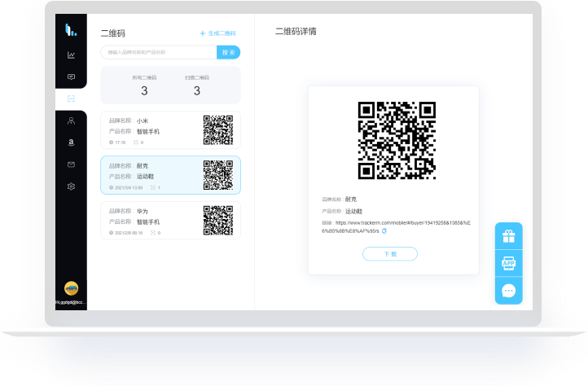Image resolution: width=588 pixels, height=386 pixels.
Task: Click the 二维码详情 heading
Action: 296,32
